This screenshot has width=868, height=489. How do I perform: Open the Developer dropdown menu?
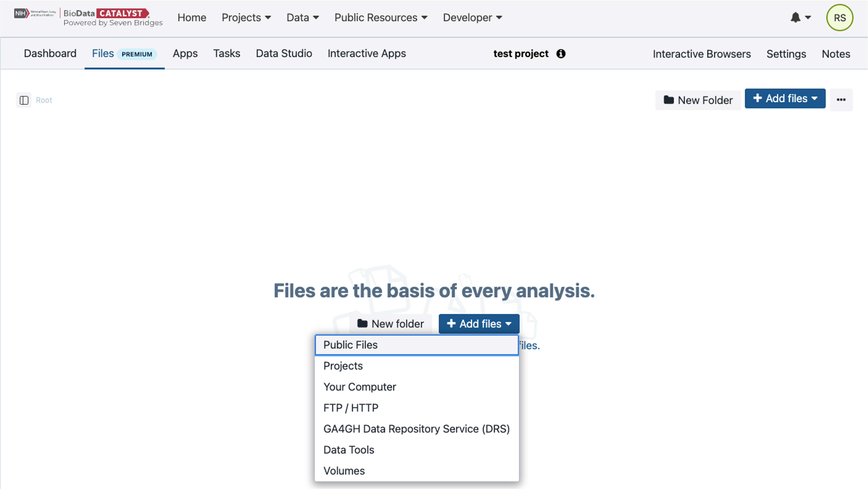(472, 18)
